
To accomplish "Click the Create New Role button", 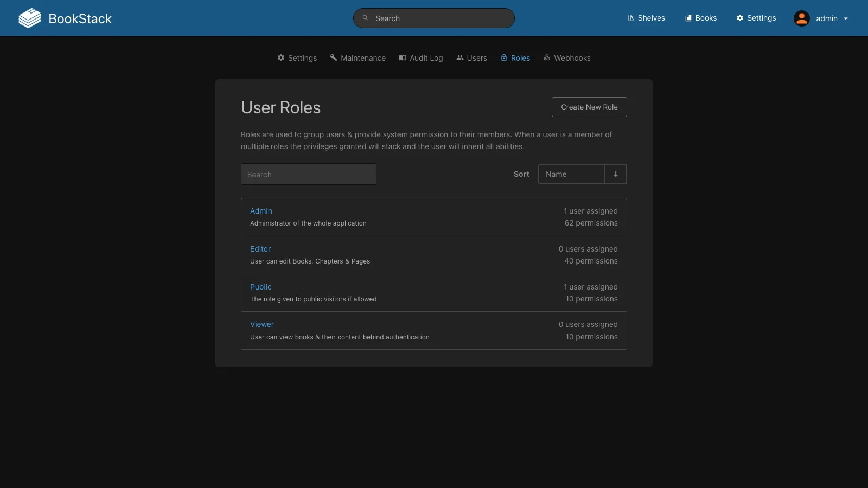I will [x=589, y=107].
